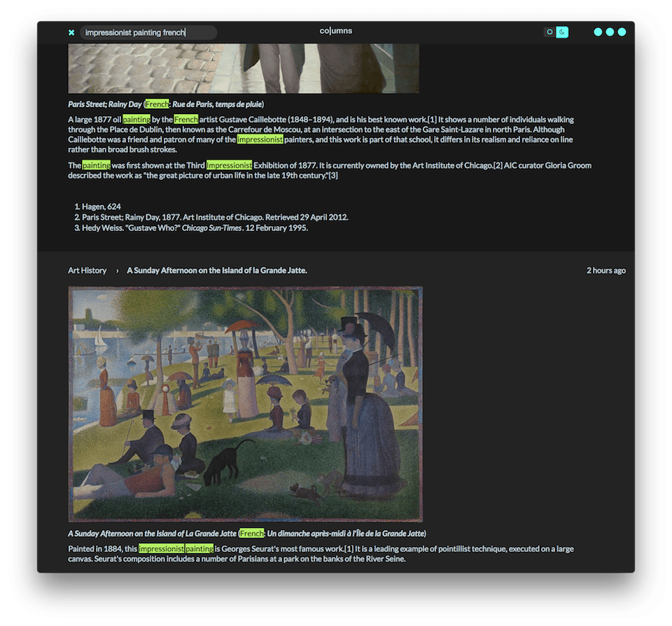Viewport: 672px width, 626px height.
Task: Open the Grande Jatte painting image
Action: pyautogui.click(x=245, y=399)
